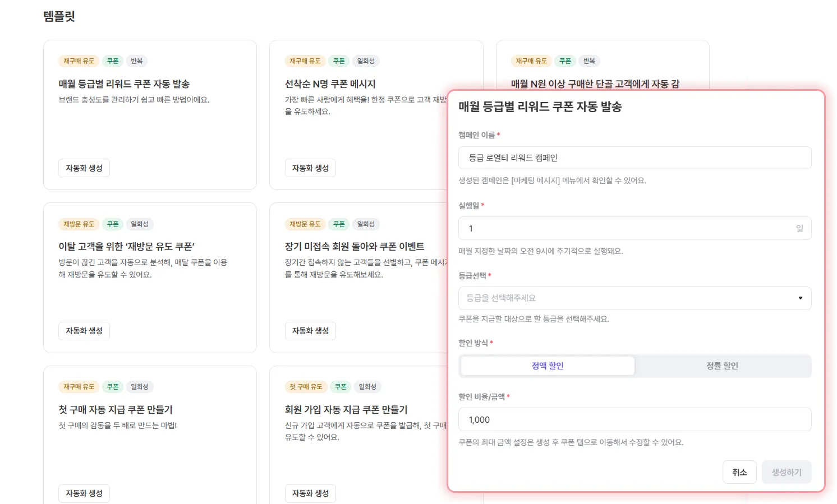The image size is (837, 504).
Task: Click 자동화 생성 for 등급별 리워드 쿠폰
Action: click(84, 168)
